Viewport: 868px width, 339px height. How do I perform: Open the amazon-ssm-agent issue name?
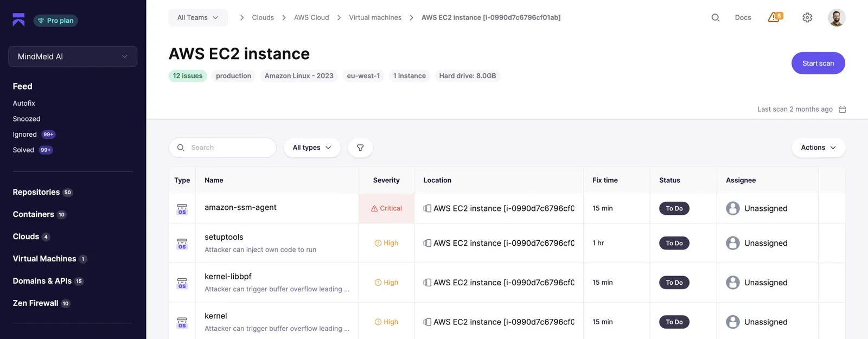click(x=240, y=207)
